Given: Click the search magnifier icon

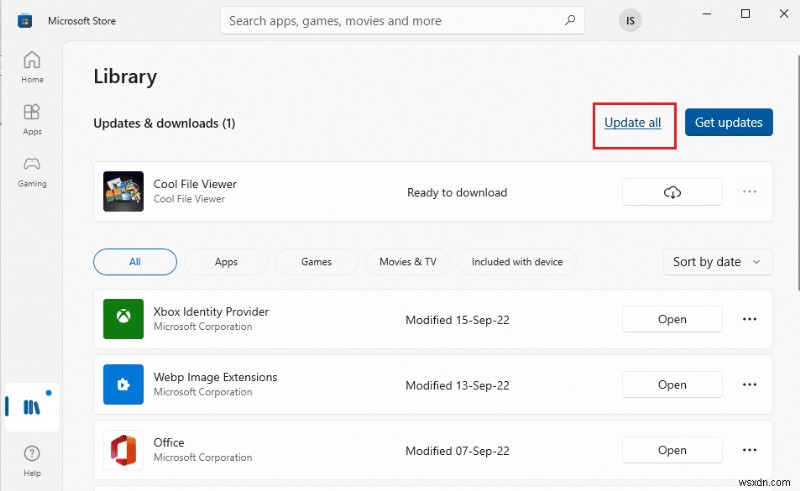Looking at the screenshot, I should [x=570, y=20].
